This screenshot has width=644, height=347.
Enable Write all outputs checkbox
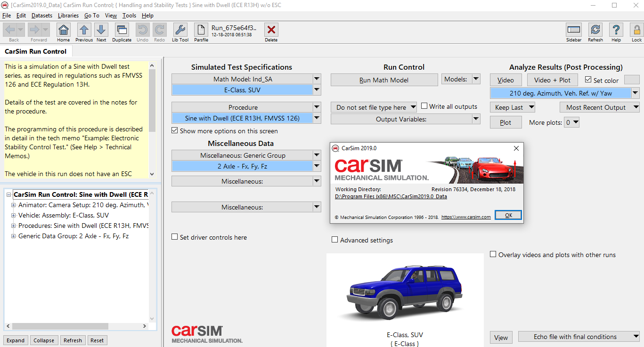coord(424,106)
